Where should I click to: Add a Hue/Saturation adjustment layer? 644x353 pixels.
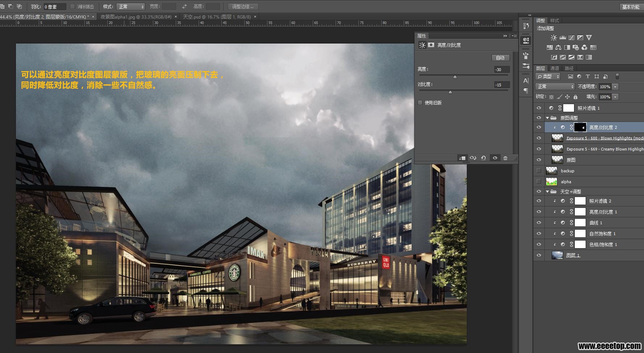coord(550,47)
